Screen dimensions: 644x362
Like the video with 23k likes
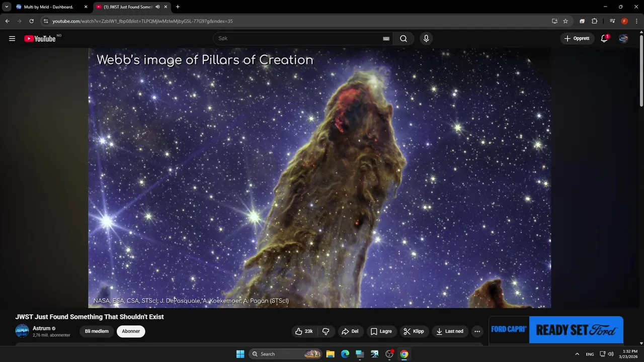(304, 331)
